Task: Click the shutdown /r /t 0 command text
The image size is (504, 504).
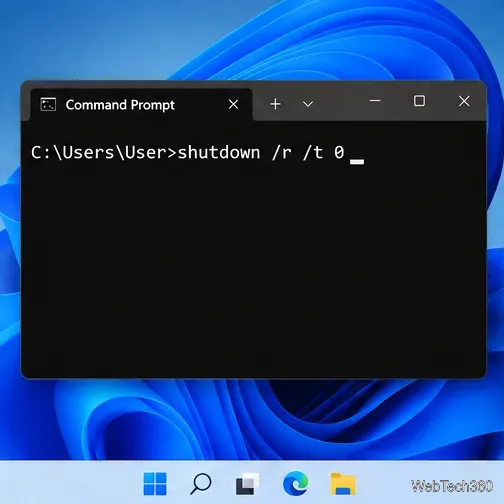Action: coord(261,153)
